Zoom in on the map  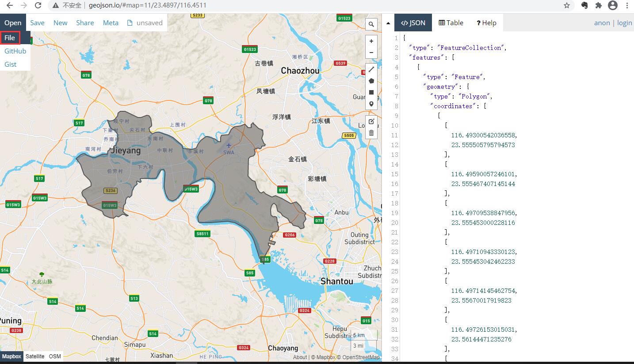371,41
